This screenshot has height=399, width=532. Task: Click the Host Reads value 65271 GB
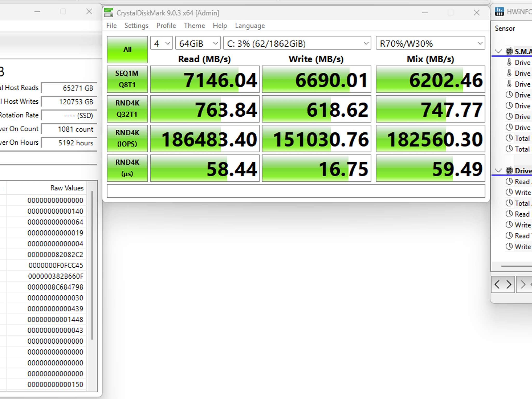click(69, 88)
